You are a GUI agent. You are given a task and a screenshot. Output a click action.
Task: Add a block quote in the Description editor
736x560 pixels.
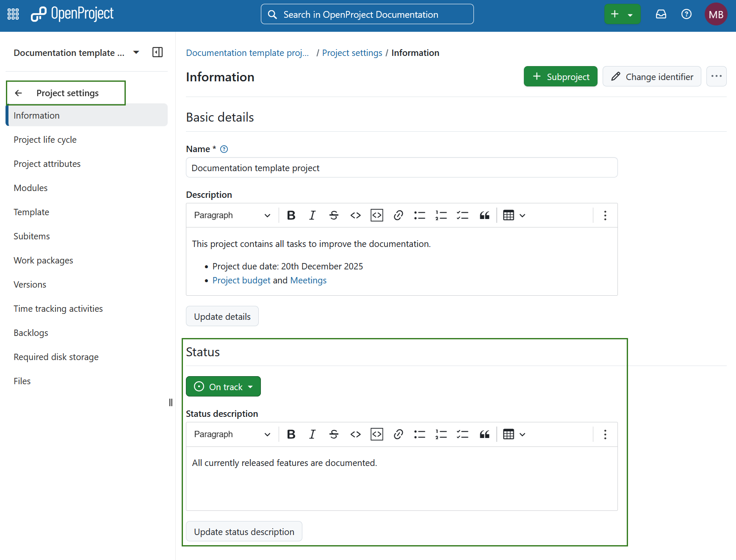484,215
